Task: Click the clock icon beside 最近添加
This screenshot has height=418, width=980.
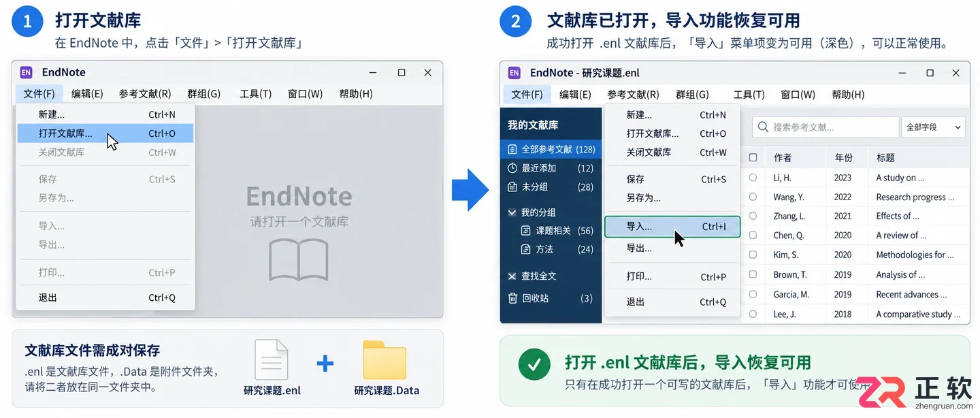Action: tap(513, 168)
